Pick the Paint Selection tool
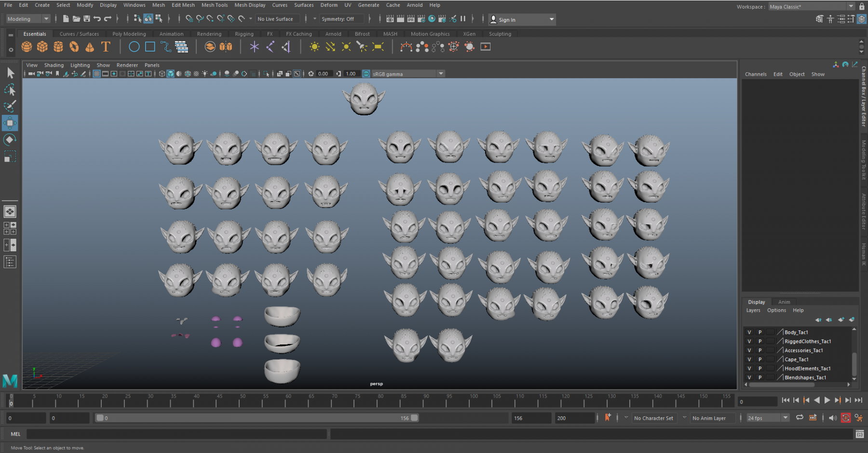 pyautogui.click(x=10, y=106)
